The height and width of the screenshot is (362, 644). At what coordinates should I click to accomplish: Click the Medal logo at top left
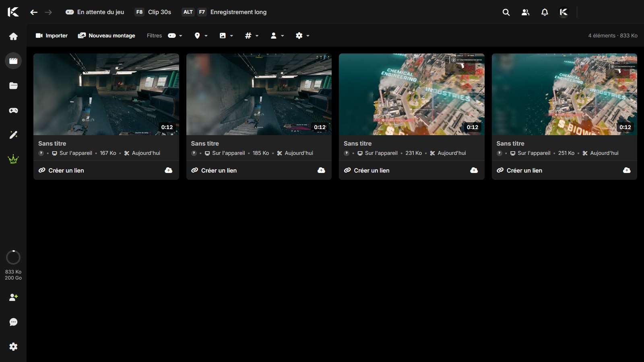pos(13,12)
